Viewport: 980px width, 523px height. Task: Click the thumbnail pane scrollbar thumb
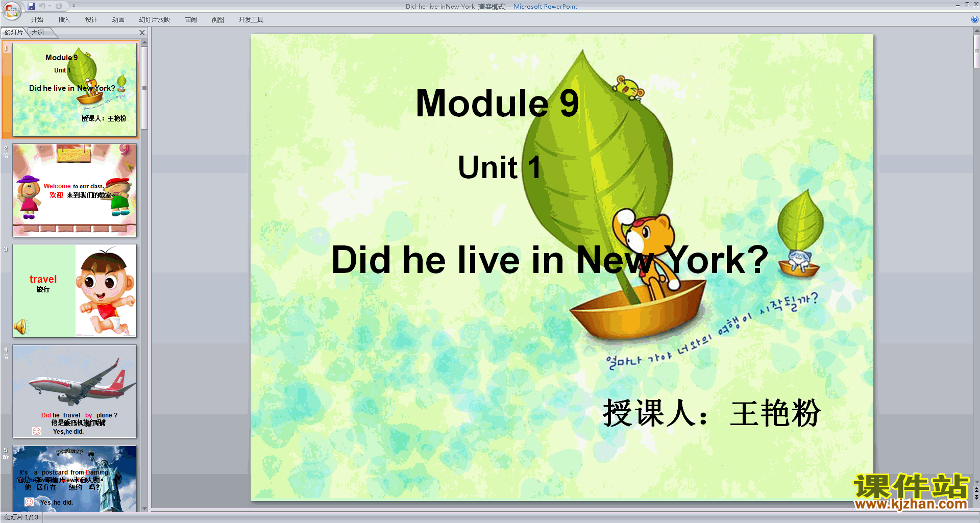144,88
